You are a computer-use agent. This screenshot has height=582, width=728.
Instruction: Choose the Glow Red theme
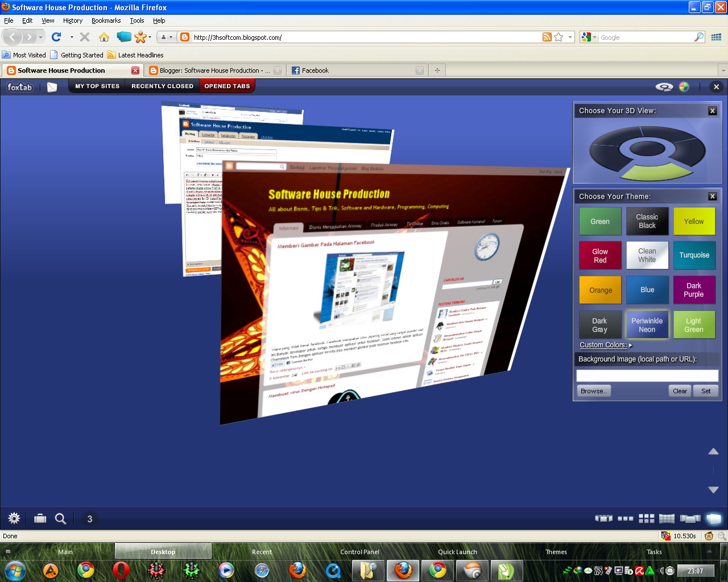pos(600,256)
